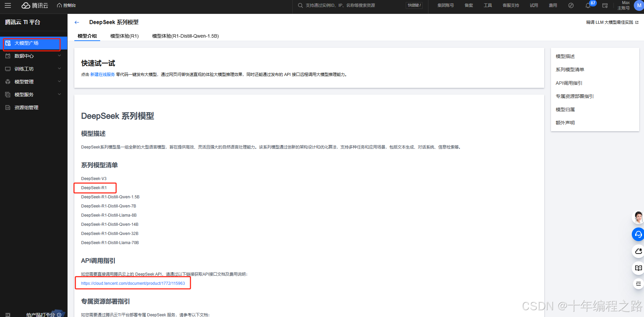Select 大模型广场 in sidebar
The image size is (644, 317).
[x=34, y=43]
